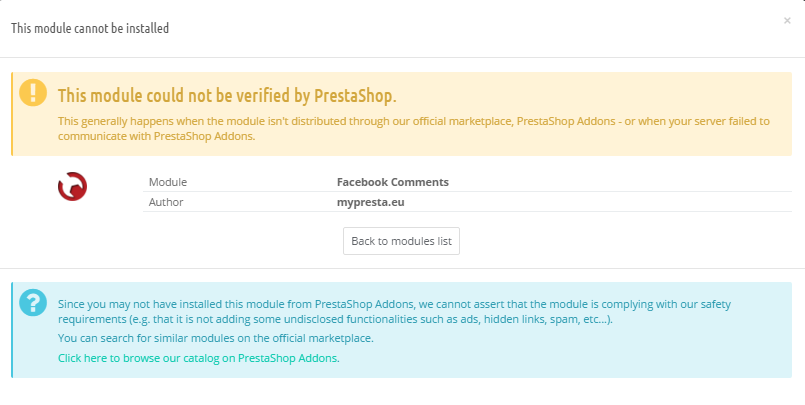The height and width of the screenshot is (405, 805).
Task: Click the 'could not be verified' warning heading
Action: coord(227,96)
